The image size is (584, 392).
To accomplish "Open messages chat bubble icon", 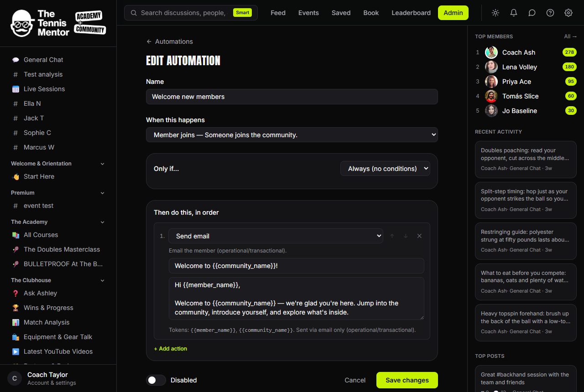I will click(532, 13).
